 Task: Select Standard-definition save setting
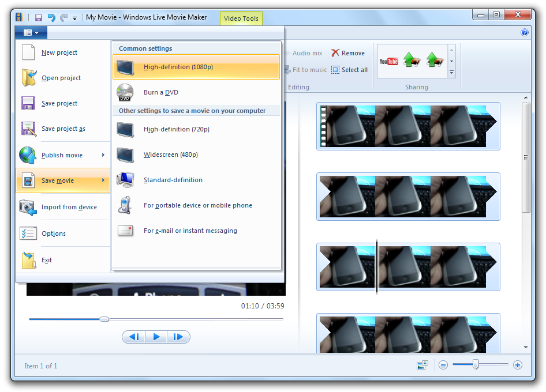(x=196, y=180)
